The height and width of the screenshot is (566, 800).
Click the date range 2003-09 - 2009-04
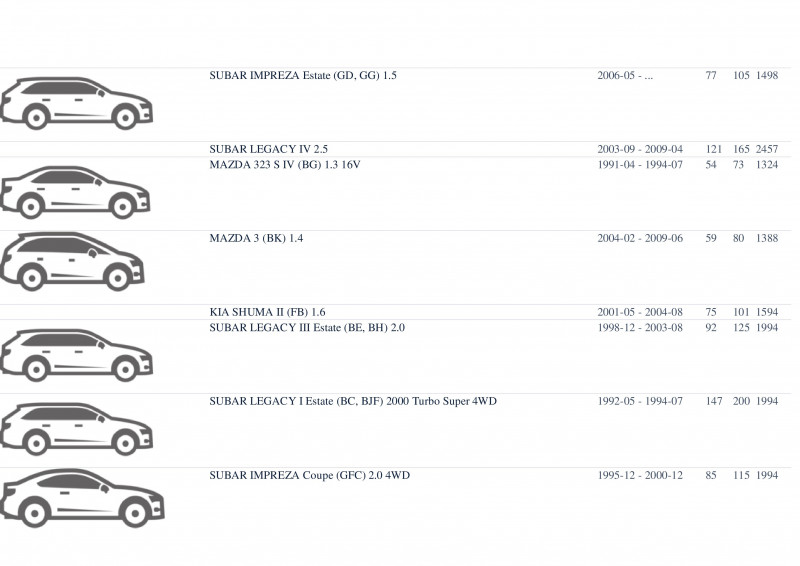[x=640, y=149]
